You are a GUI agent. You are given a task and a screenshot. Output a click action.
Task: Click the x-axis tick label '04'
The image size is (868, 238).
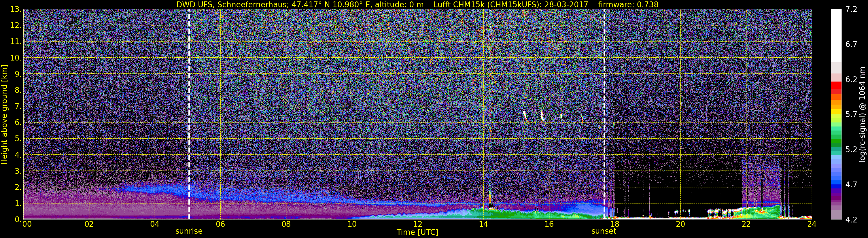coord(155,224)
